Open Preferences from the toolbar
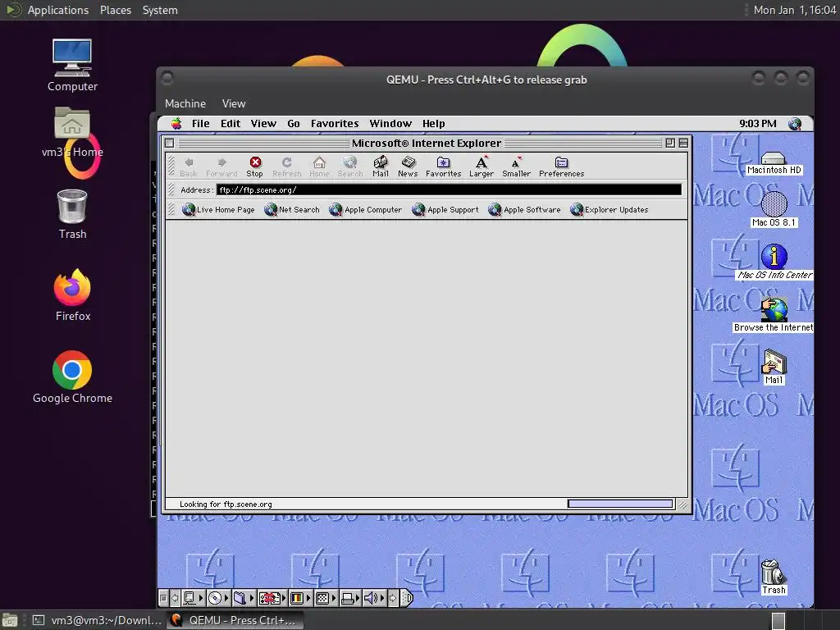Image resolution: width=840 pixels, height=630 pixels. pyautogui.click(x=561, y=166)
